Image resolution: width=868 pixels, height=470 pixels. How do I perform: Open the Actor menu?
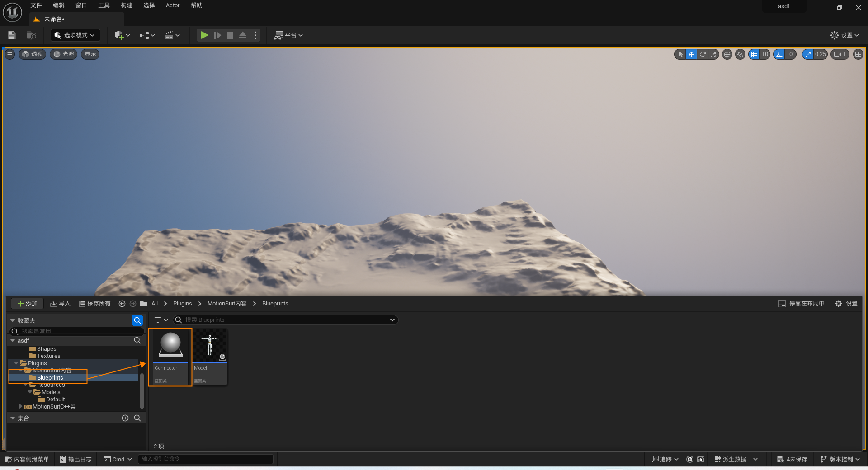[x=173, y=5]
